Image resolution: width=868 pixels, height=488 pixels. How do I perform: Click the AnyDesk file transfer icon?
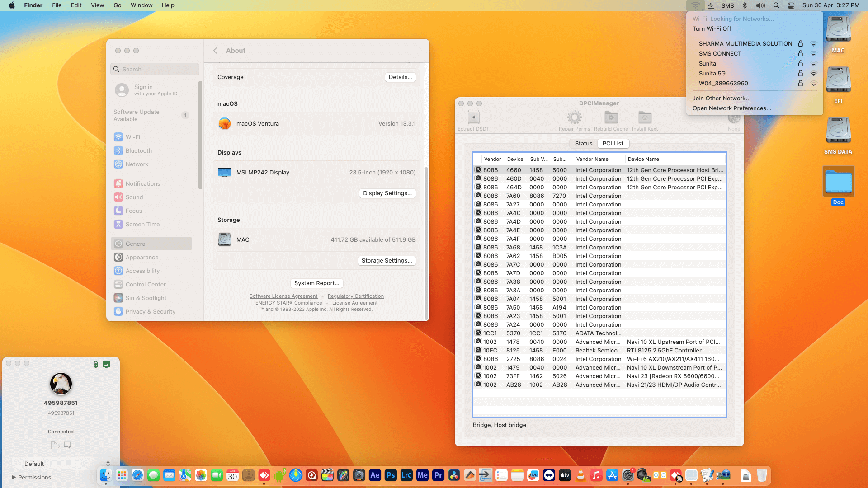point(55,445)
